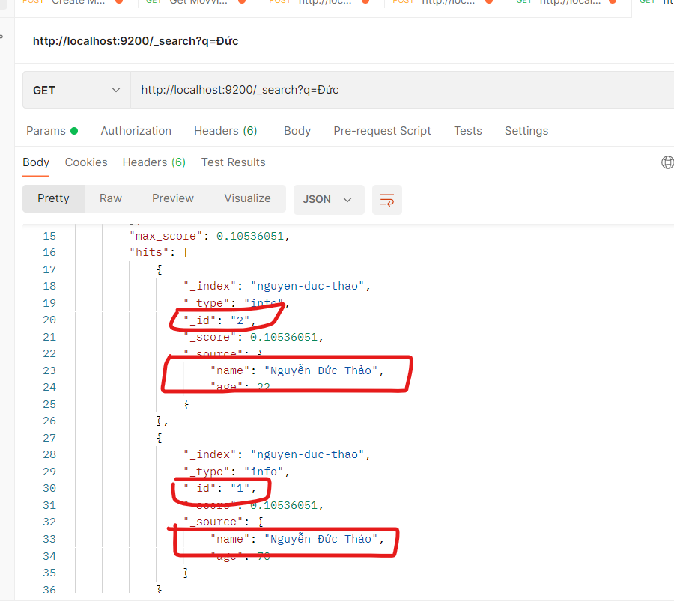Image resolution: width=674 pixels, height=616 pixels.
Task: Open the response Headers (6) tab beside Cookies
Action: click(x=154, y=162)
